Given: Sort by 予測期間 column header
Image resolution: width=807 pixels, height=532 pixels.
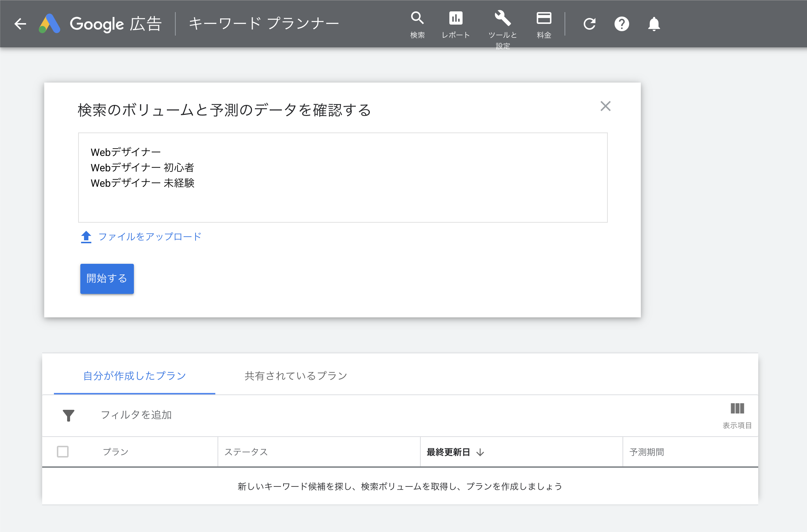Looking at the screenshot, I should (647, 452).
